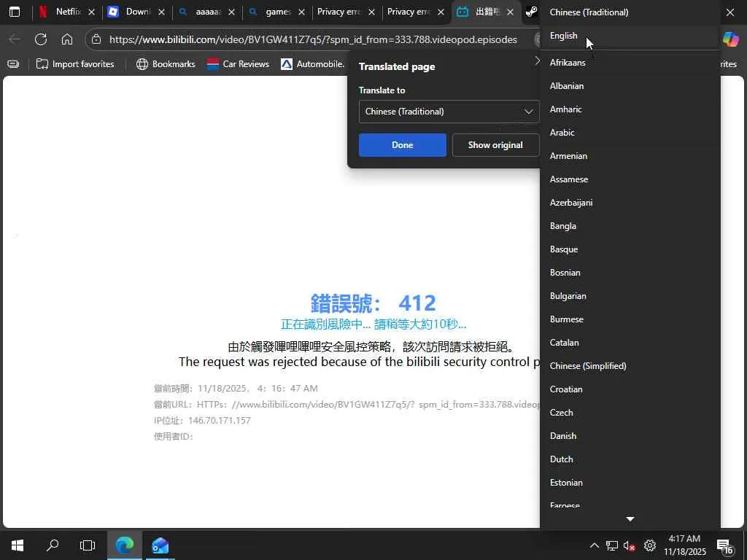Open the Windows Start menu
Viewport: 747px width, 560px height.
coord(18,545)
